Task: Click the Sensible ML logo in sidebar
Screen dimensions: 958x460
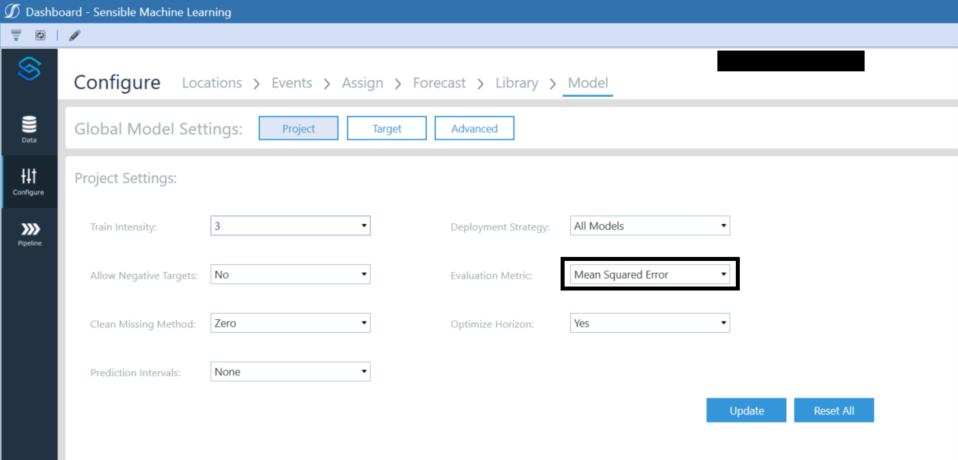Action: click(29, 69)
